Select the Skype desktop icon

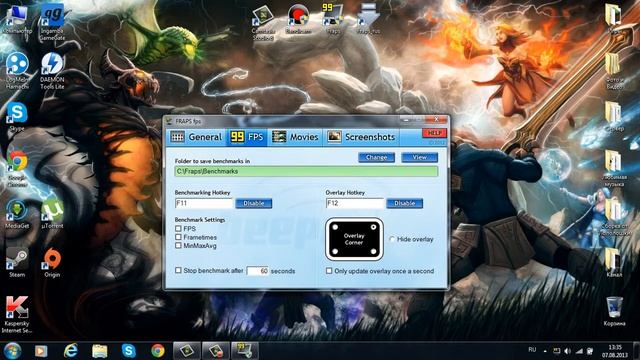[x=17, y=117]
